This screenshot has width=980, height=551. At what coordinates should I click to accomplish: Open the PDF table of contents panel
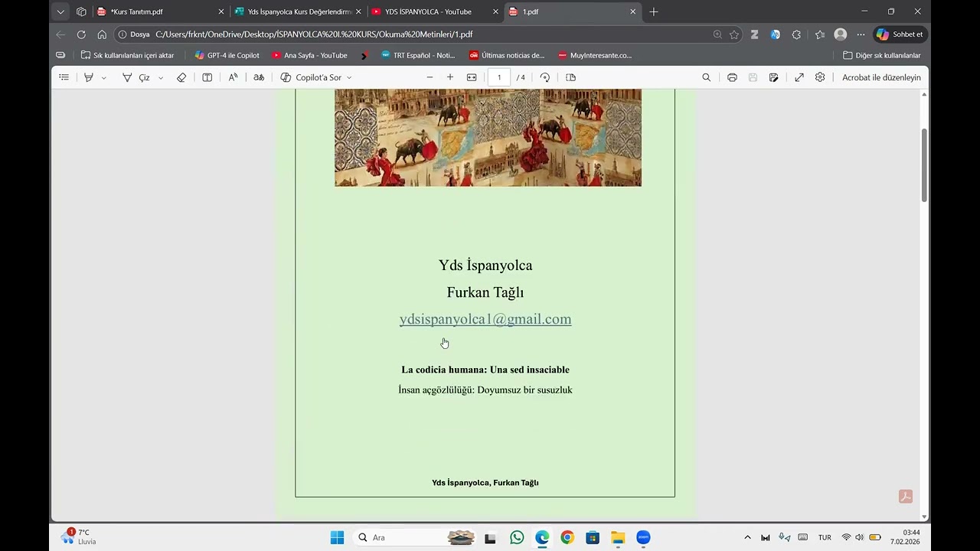point(64,77)
